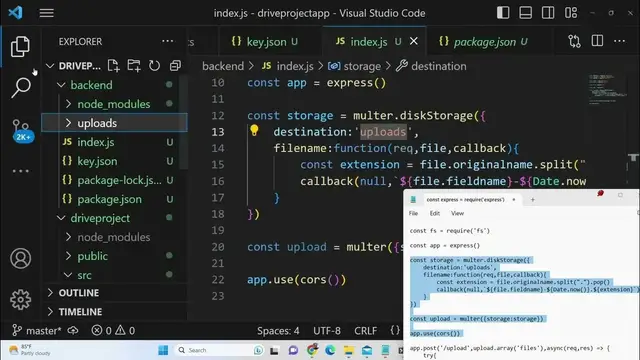Open Customize Layout icon
This screenshot has height=360, width=640.
point(571,13)
